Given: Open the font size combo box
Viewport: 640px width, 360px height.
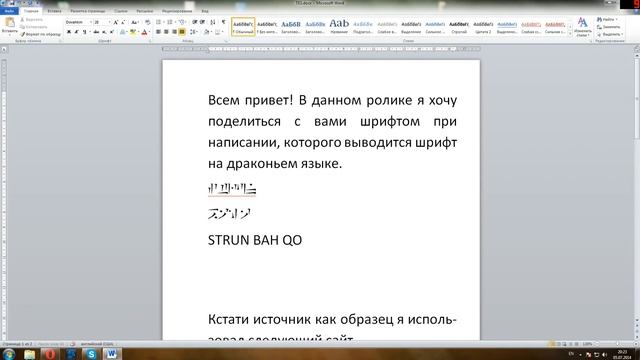Looking at the screenshot, I should click(x=102, y=22).
